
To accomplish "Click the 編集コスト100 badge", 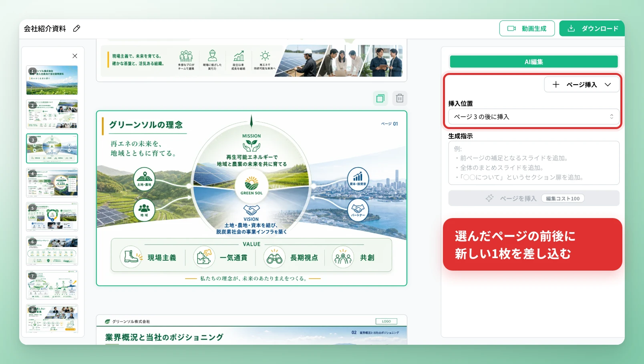I will pyautogui.click(x=563, y=198).
